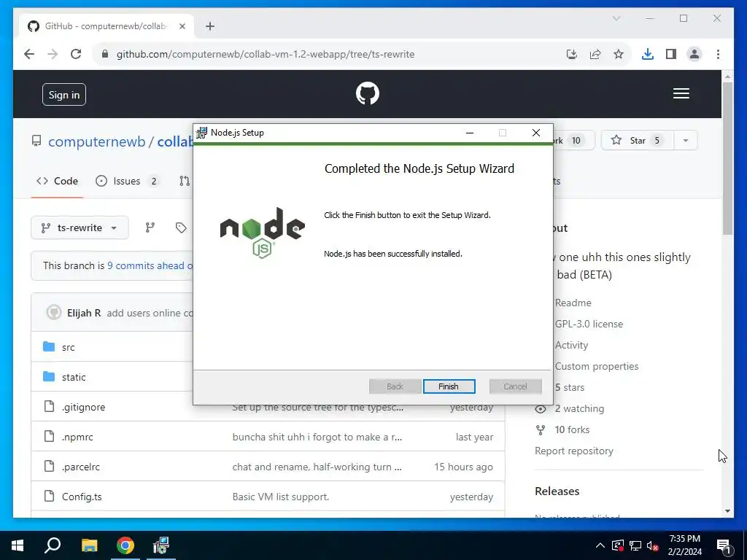Click the src folder icon
Image resolution: width=747 pixels, height=560 pixels.
tap(49, 346)
